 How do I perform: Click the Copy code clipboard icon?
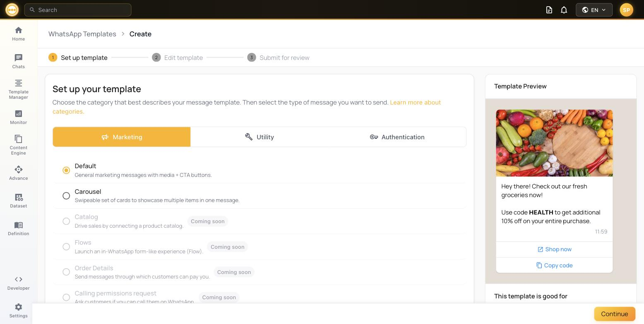point(539,265)
